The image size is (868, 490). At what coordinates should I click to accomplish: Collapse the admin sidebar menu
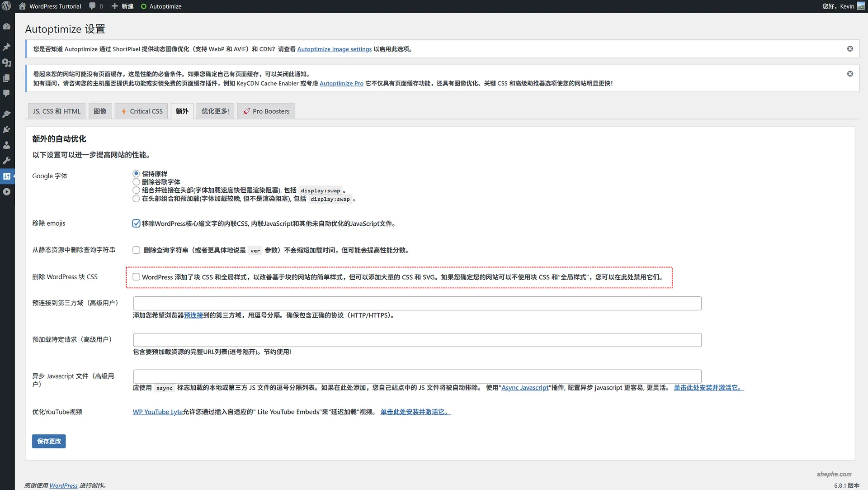(7, 191)
